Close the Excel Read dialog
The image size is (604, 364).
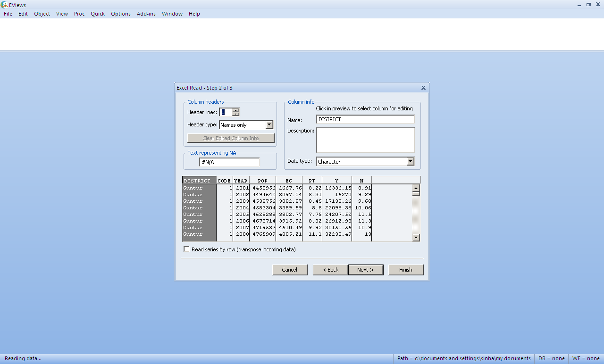tap(423, 88)
